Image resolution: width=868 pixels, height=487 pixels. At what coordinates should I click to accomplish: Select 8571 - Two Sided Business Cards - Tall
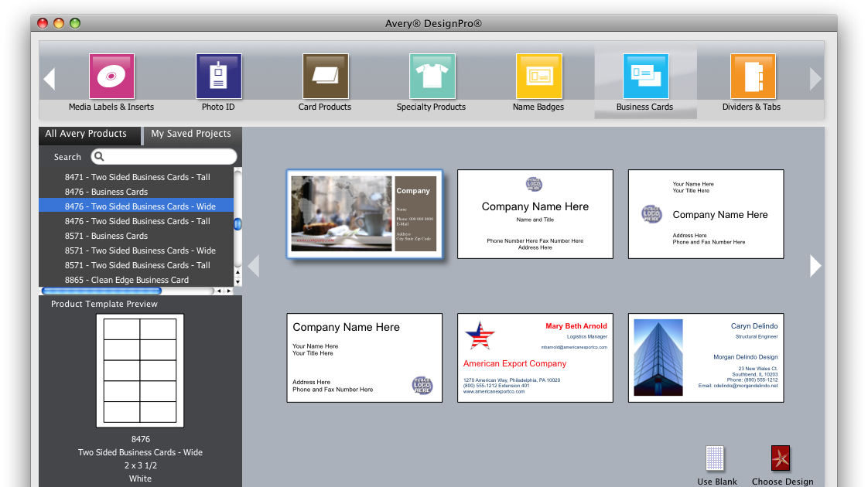(x=136, y=265)
